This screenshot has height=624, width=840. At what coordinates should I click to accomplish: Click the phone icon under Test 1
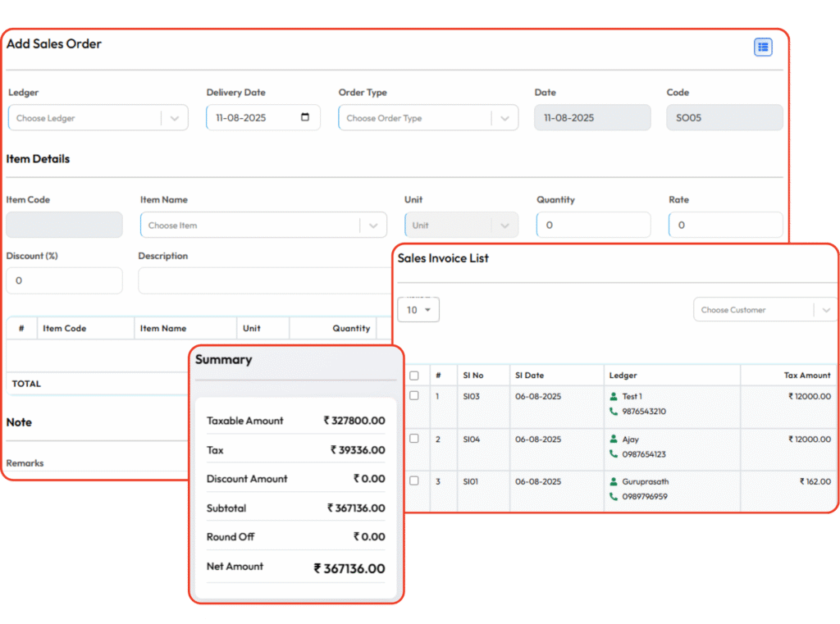614,412
